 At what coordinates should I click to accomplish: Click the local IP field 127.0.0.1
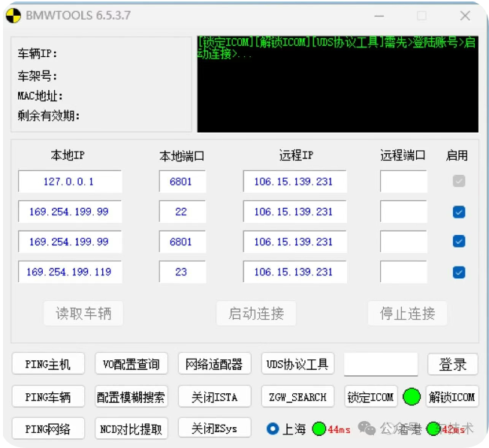click(x=70, y=182)
